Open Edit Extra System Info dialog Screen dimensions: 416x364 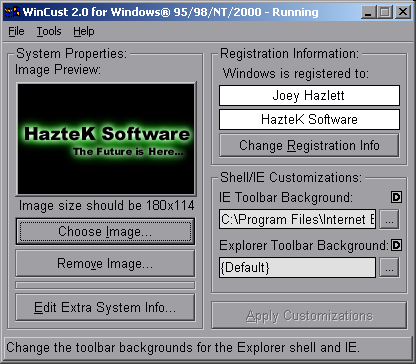105,307
